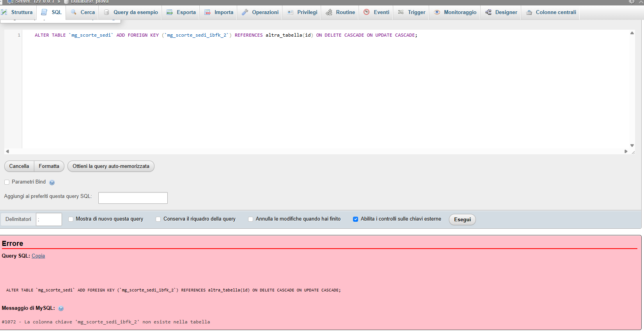This screenshot has height=332, width=644.
Task: Click the Esporta export icon
Action: point(170,12)
